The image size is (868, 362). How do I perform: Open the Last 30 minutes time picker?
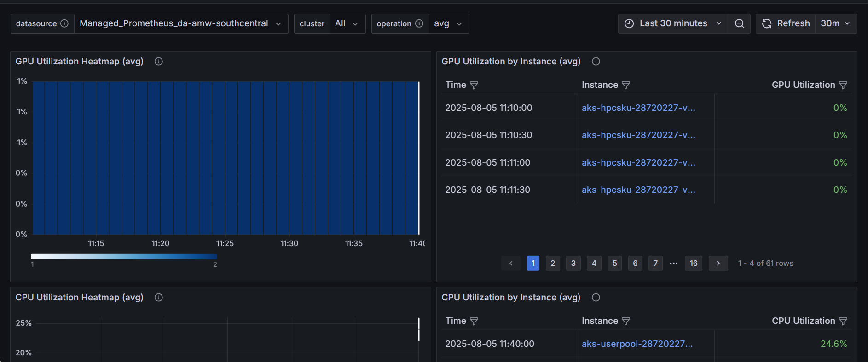coord(673,23)
